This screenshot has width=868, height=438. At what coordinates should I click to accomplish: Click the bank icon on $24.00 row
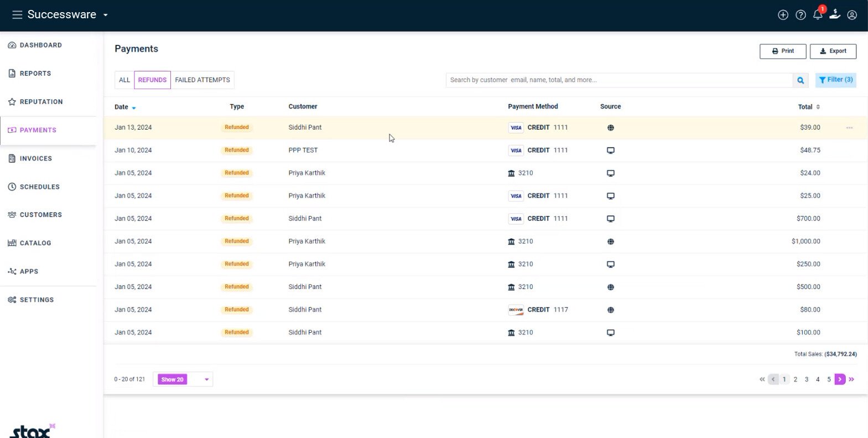coord(511,173)
